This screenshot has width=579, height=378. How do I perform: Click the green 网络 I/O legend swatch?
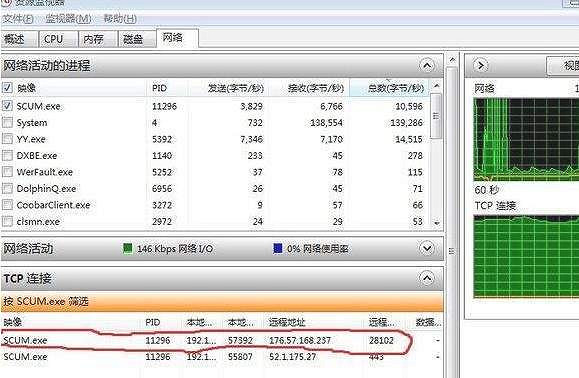tap(127, 248)
